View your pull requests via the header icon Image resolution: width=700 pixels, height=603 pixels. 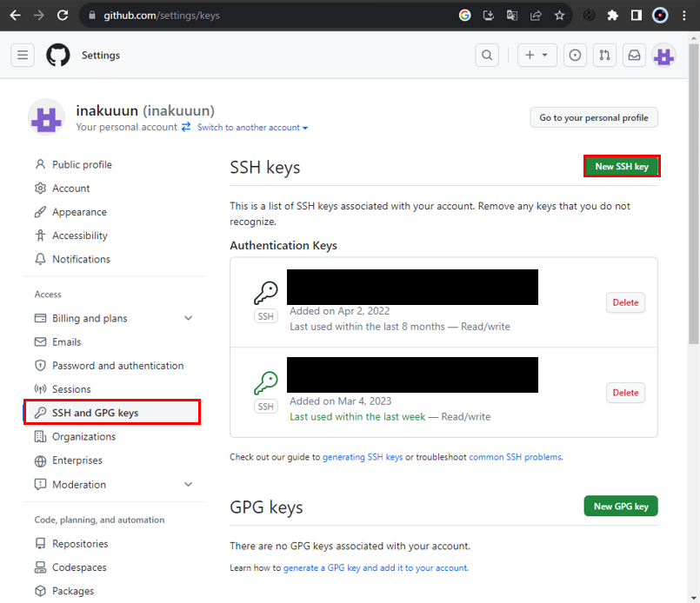pyautogui.click(x=604, y=55)
